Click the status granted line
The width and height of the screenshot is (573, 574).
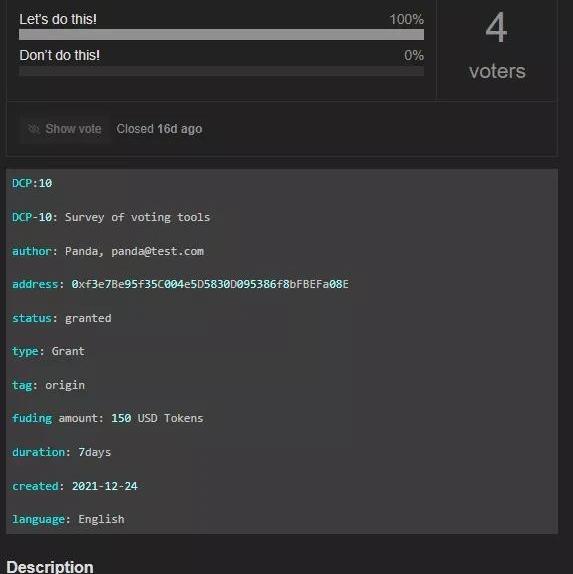point(62,318)
